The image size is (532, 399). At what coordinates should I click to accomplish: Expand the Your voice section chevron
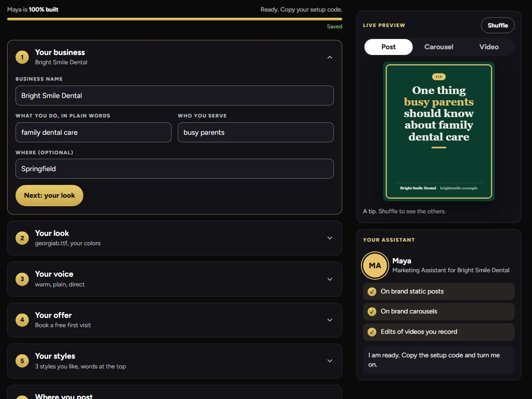pos(330,279)
